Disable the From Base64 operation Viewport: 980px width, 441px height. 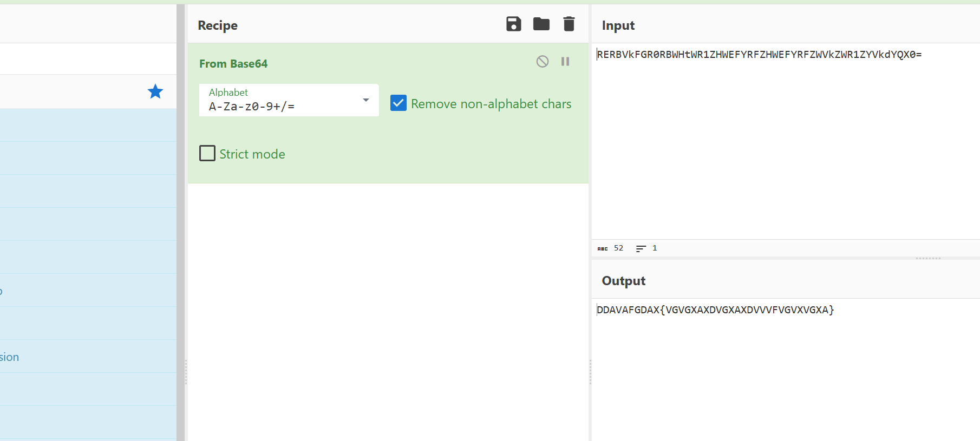click(542, 62)
